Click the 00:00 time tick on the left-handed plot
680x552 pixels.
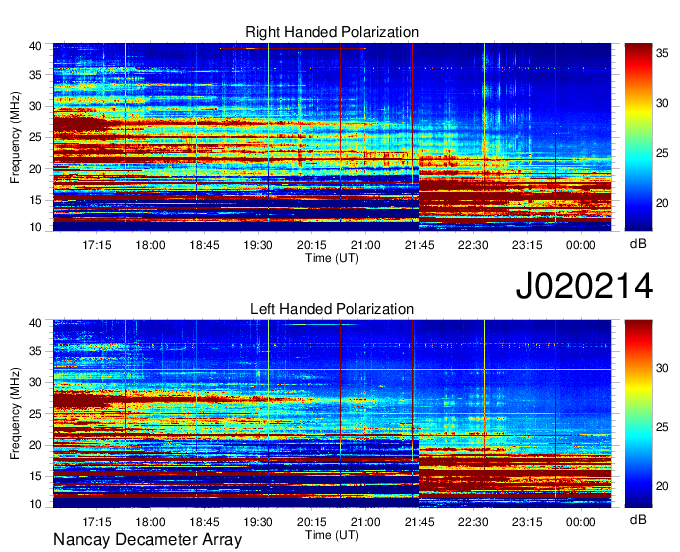[581, 522]
